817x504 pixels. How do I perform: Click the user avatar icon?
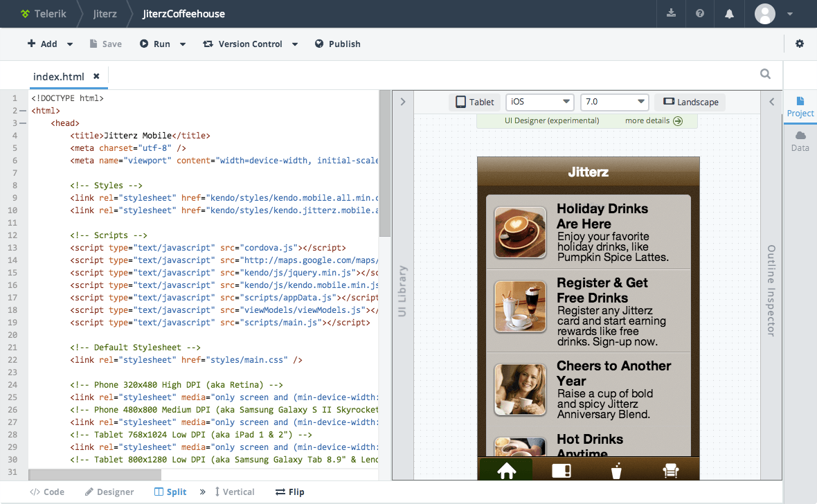click(765, 14)
